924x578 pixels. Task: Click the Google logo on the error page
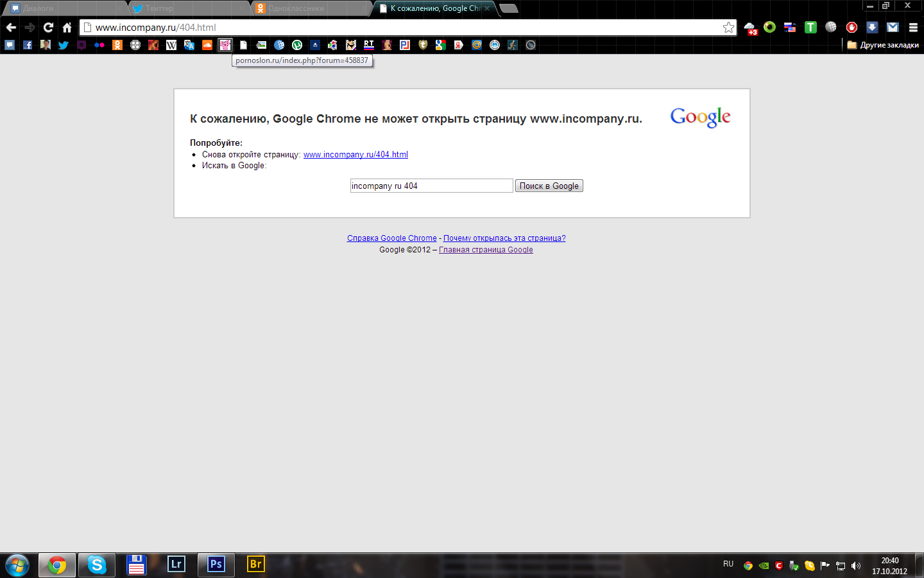(700, 118)
